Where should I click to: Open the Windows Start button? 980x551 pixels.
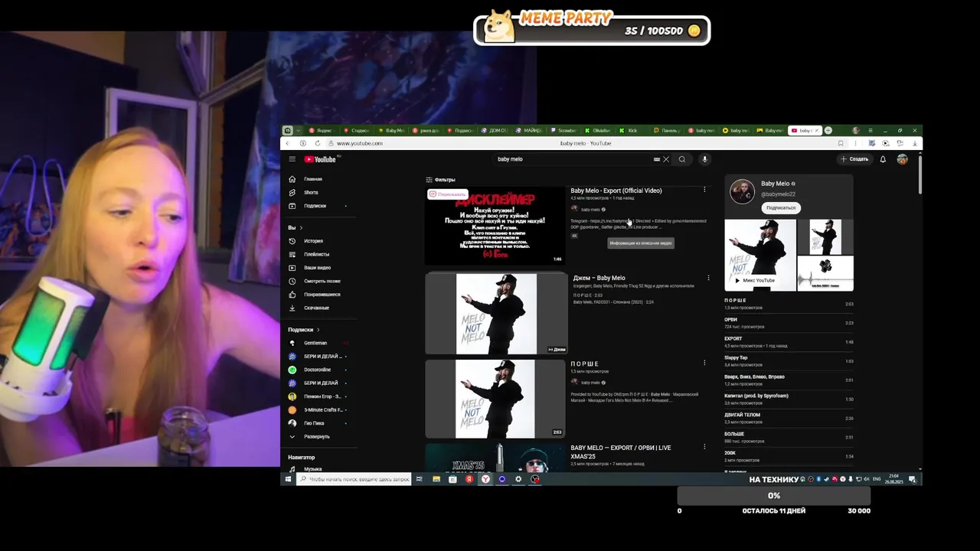tap(288, 479)
